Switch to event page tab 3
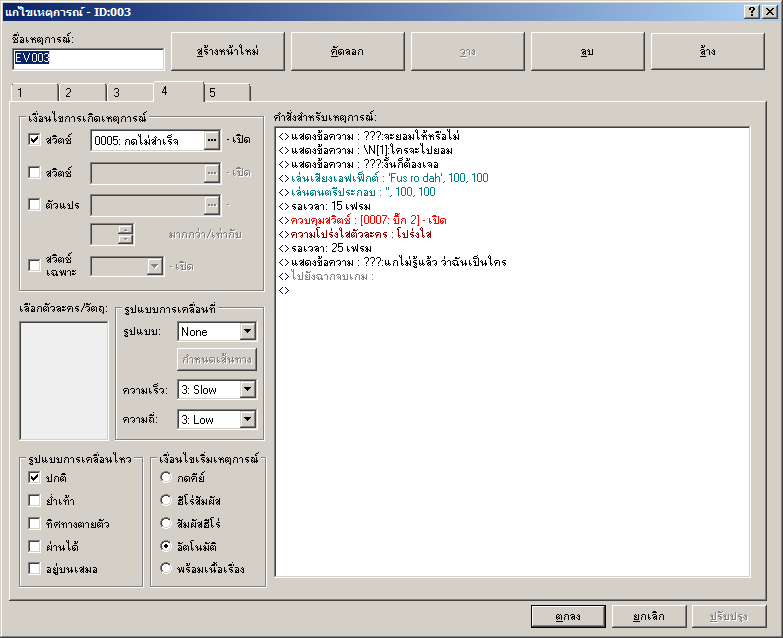 coord(130,92)
